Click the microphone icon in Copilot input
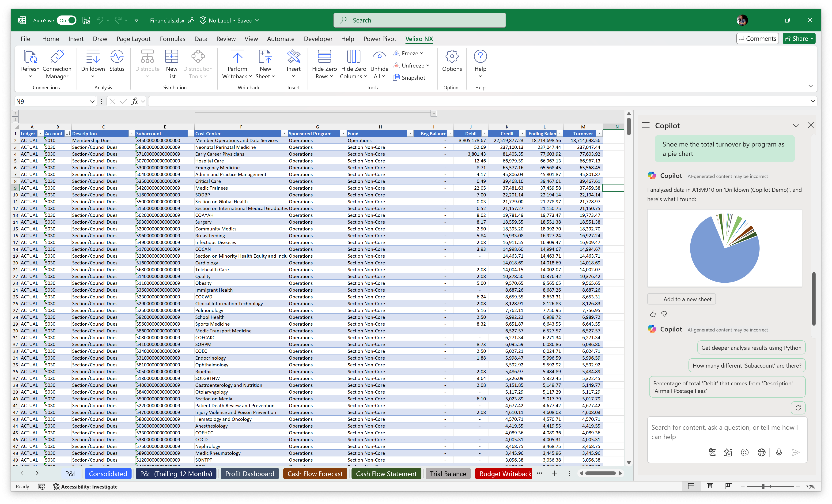Image resolution: width=832 pixels, height=504 pixels. click(x=779, y=452)
